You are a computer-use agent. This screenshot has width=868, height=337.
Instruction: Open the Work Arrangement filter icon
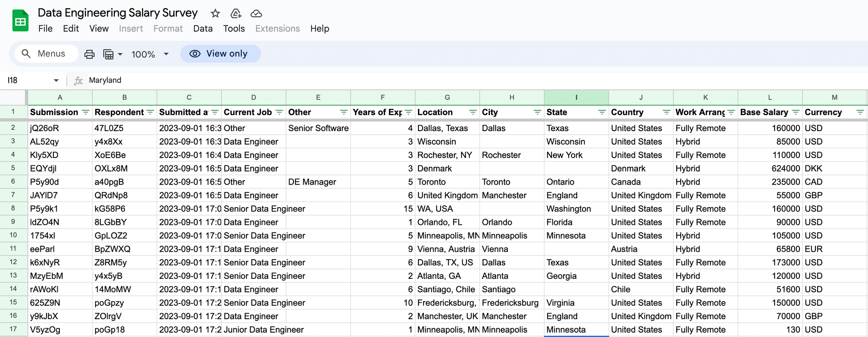[731, 112]
